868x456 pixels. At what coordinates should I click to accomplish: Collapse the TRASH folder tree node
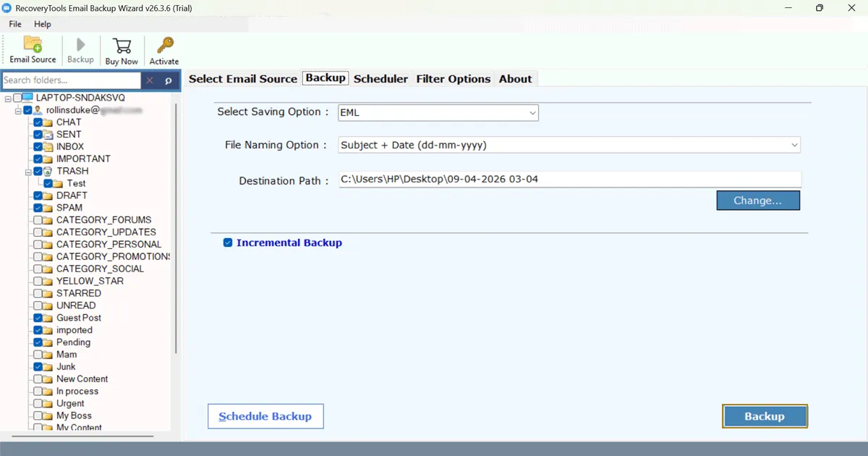point(28,172)
